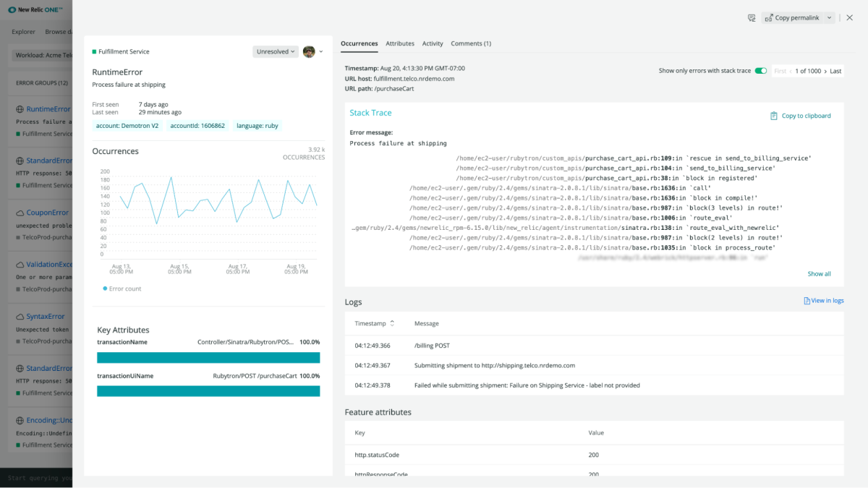The height and width of the screenshot is (488, 868).
Task: Open View in logs link
Action: [x=827, y=301]
